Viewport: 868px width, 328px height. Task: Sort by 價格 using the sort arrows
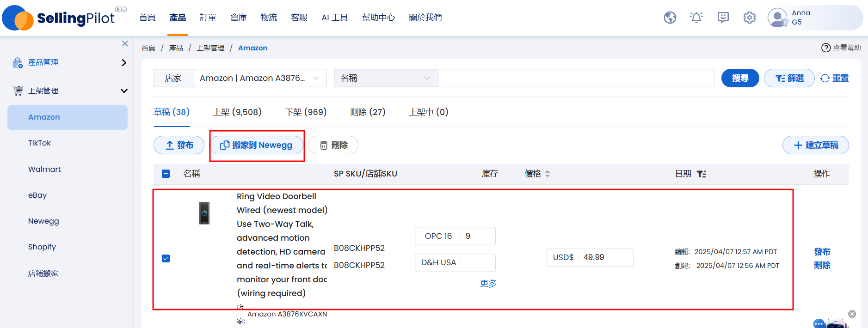click(x=548, y=174)
